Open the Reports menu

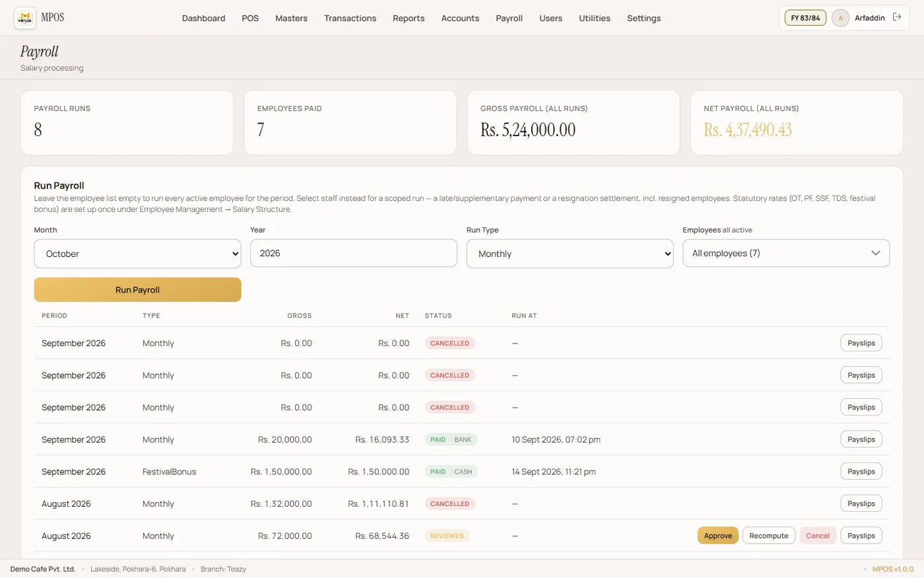[x=409, y=18]
